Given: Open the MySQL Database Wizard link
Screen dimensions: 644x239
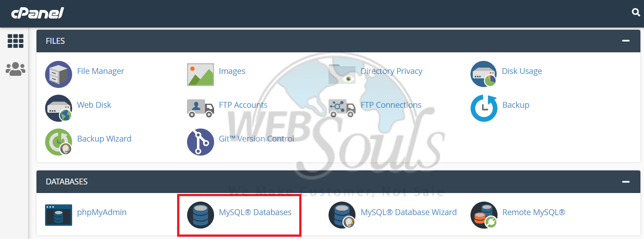Looking at the screenshot, I should click(x=409, y=212).
